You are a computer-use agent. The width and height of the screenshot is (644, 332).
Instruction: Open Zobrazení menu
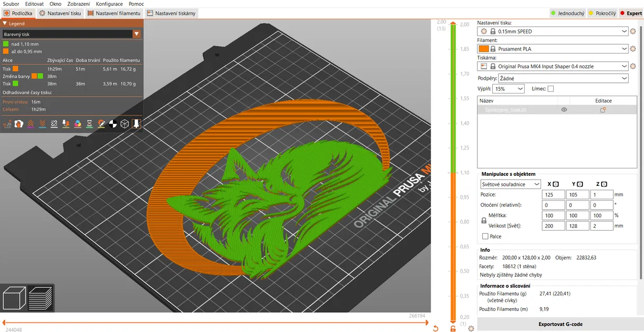79,4
